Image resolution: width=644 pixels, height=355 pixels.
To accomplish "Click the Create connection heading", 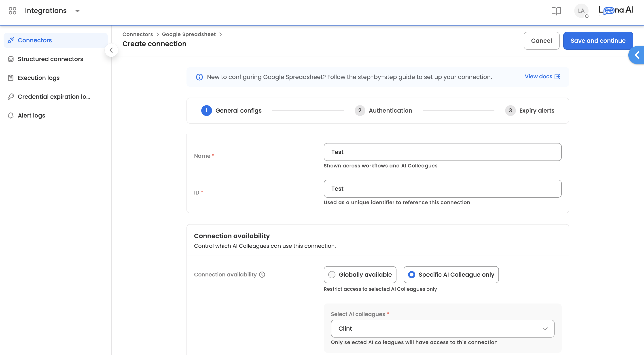I will point(154,44).
